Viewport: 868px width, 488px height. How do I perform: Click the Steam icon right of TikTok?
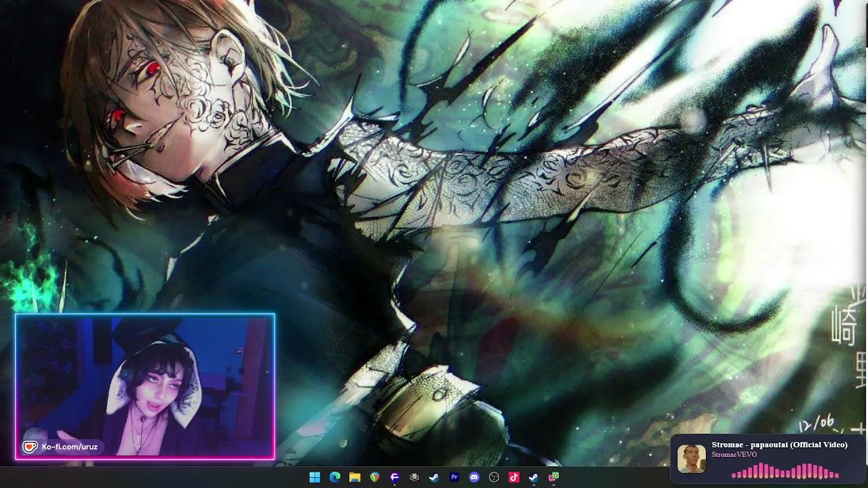pos(534,477)
